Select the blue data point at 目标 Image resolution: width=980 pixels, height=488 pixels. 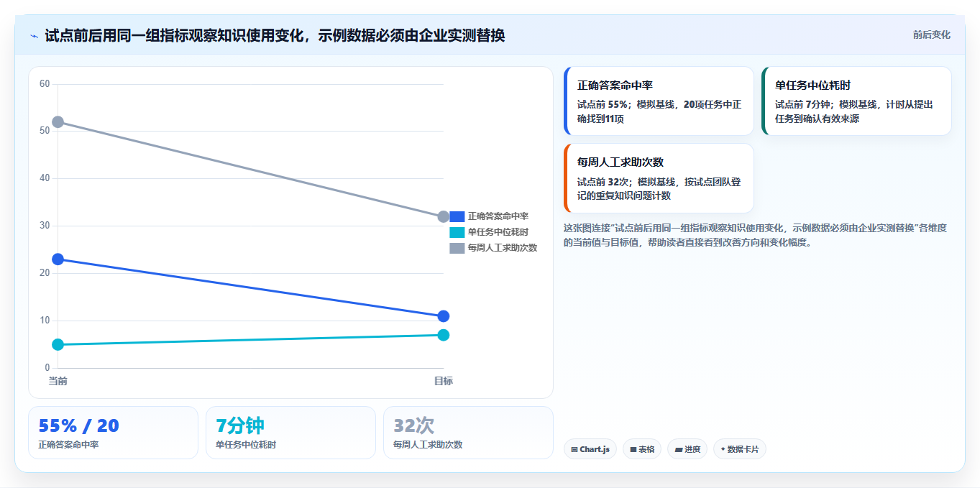(444, 316)
